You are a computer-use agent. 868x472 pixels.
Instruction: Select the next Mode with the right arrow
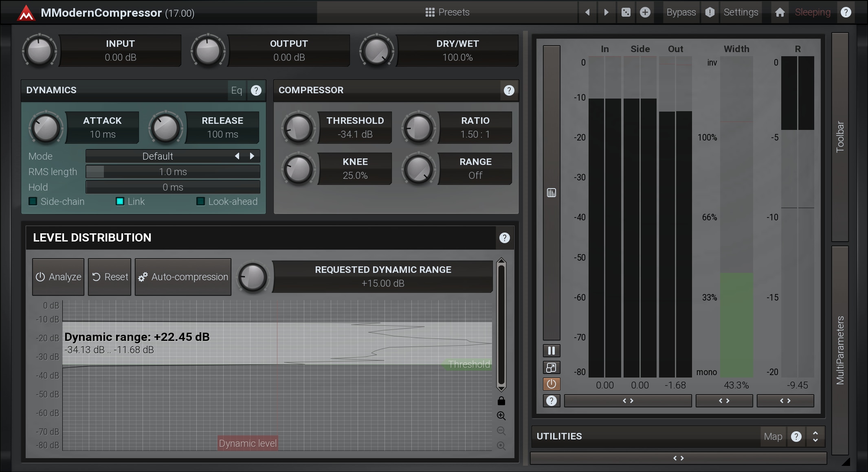pos(252,156)
